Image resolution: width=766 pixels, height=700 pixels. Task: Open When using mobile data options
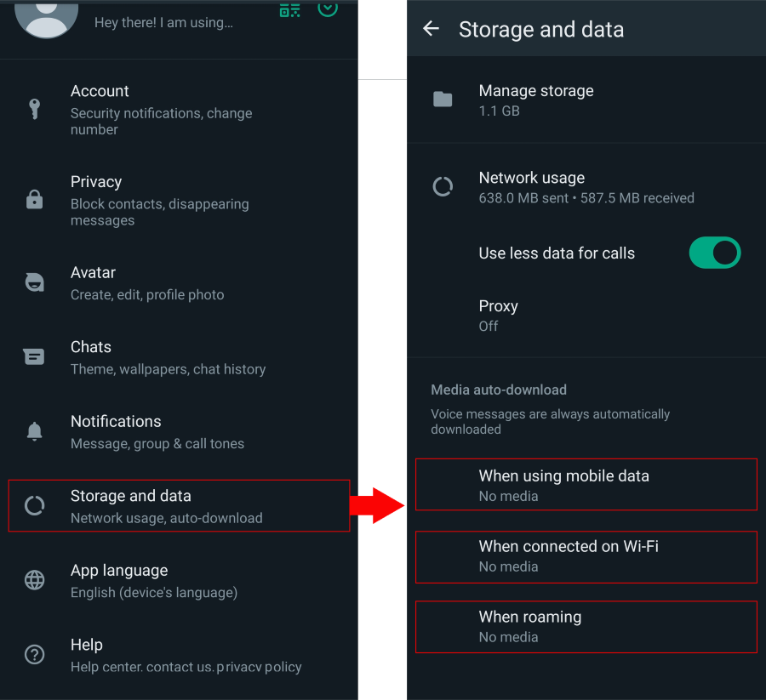586,485
